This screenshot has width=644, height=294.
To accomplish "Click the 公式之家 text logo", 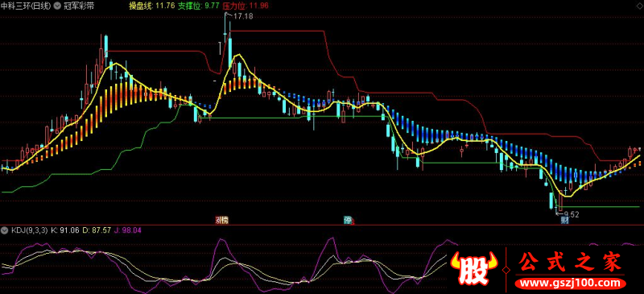I will 570,262.
